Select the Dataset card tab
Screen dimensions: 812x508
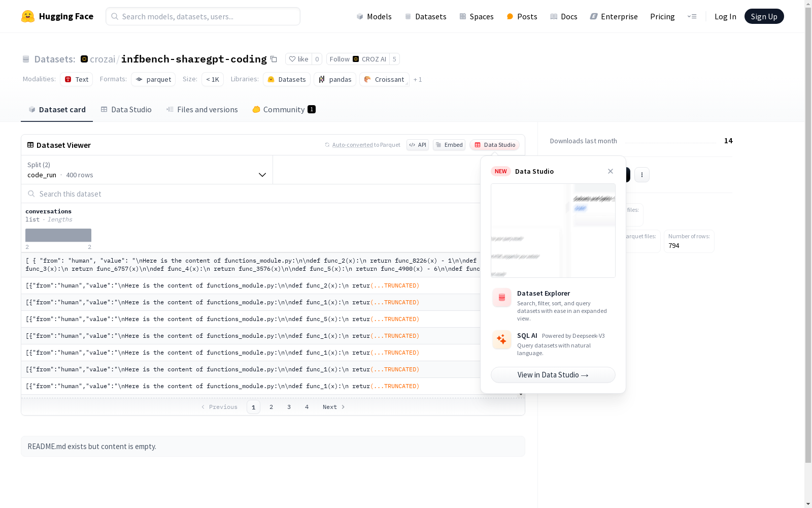pos(57,110)
